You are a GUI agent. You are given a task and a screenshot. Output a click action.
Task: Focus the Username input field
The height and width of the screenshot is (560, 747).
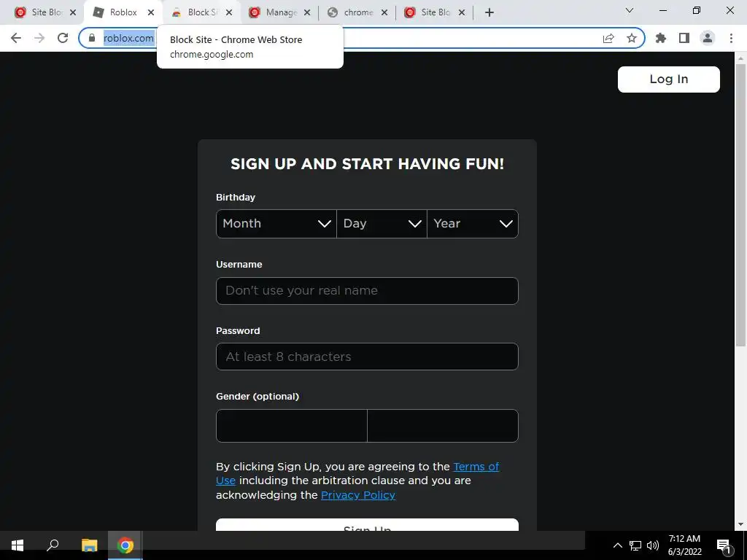367,290
